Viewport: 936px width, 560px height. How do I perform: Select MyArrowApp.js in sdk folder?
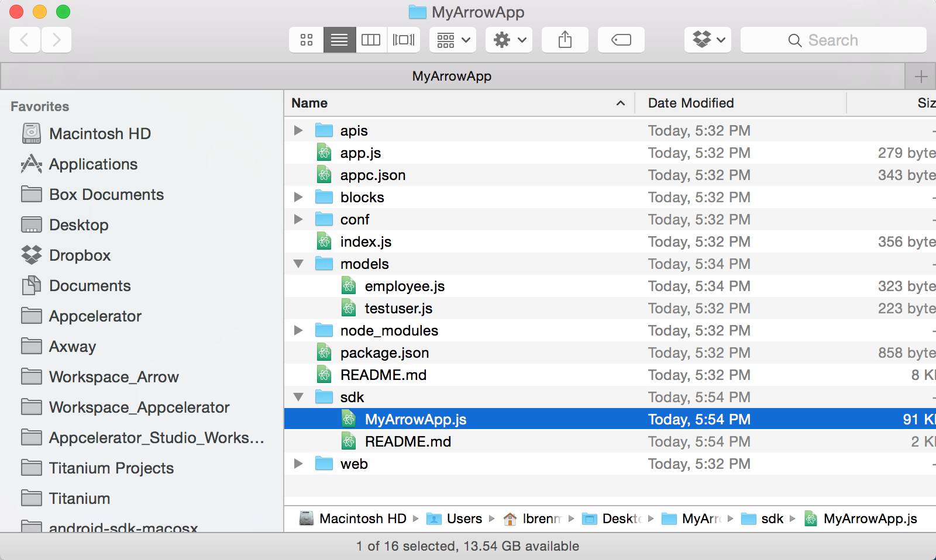(610, 419)
